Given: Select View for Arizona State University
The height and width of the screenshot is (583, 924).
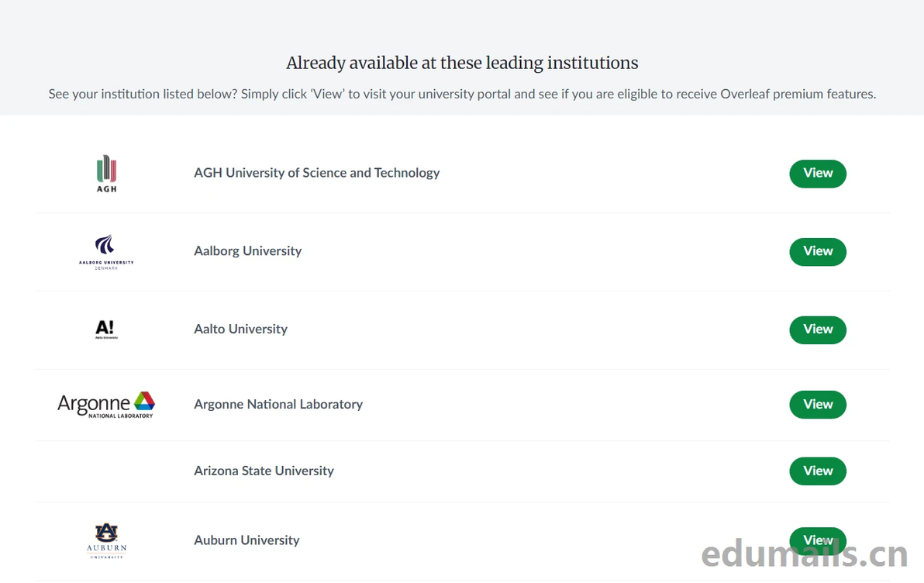Looking at the screenshot, I should [x=818, y=471].
